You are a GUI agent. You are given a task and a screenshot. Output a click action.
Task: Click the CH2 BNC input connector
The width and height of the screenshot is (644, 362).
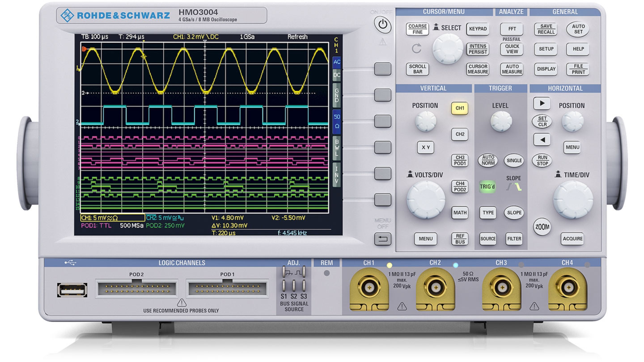(x=436, y=288)
